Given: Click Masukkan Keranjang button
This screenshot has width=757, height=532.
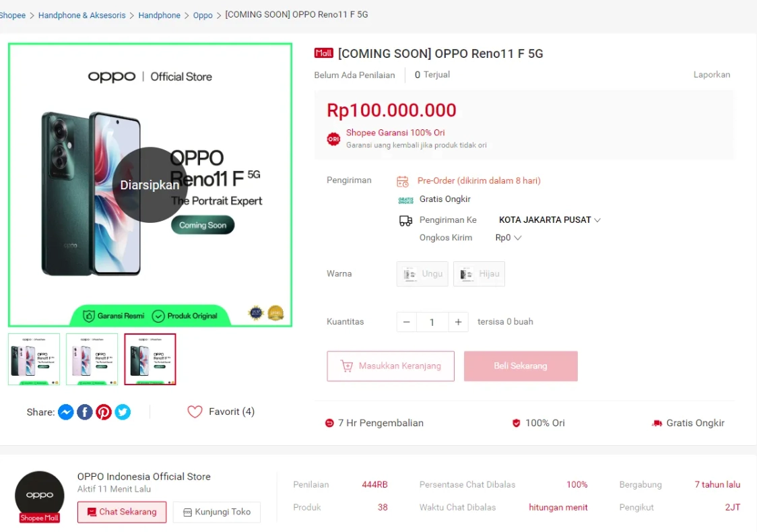Looking at the screenshot, I should coord(391,366).
